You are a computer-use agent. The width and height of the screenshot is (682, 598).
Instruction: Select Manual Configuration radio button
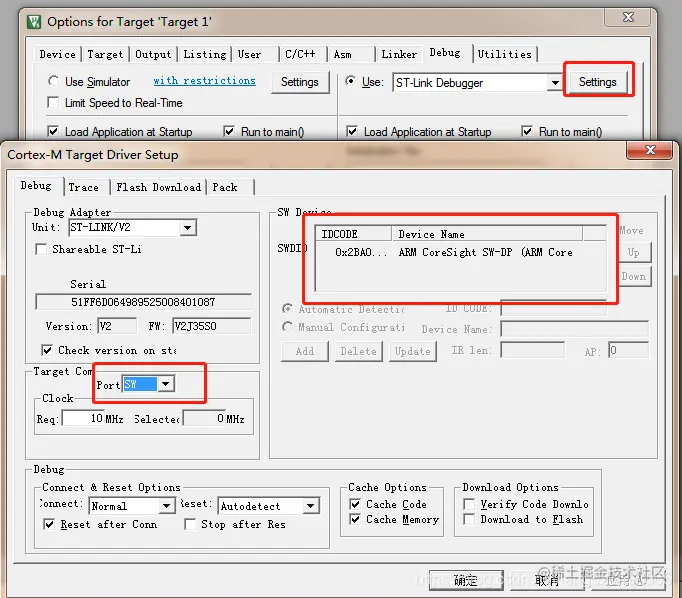coord(287,327)
